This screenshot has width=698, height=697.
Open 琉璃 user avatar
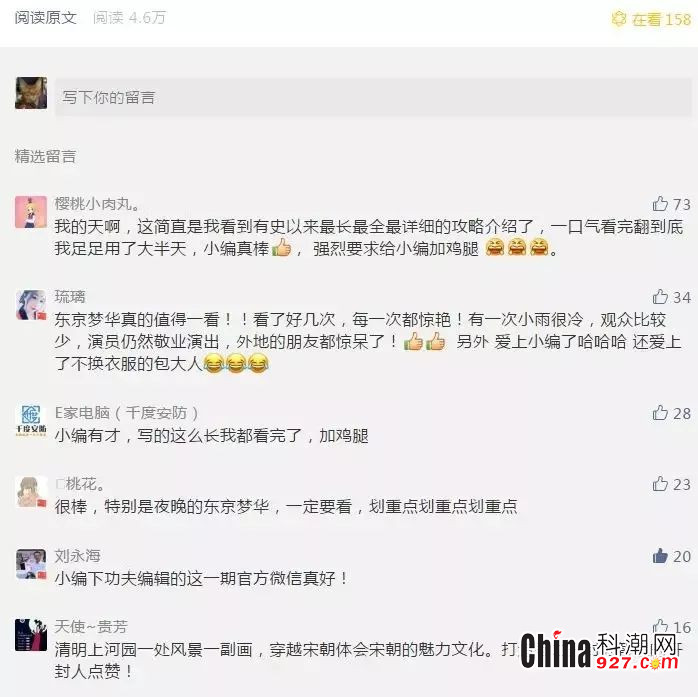pyautogui.click(x=31, y=305)
